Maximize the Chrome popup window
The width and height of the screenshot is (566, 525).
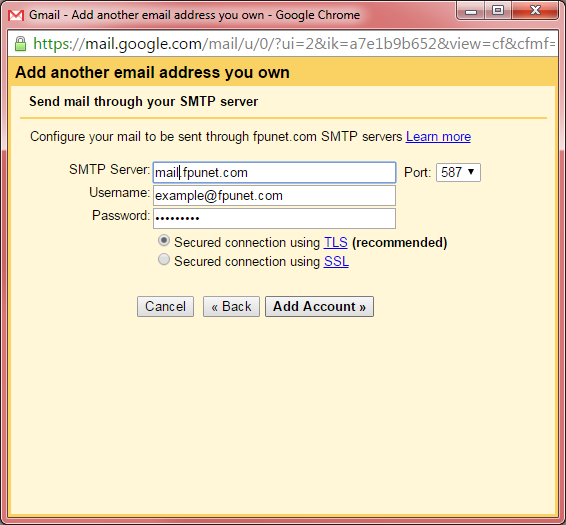point(498,11)
